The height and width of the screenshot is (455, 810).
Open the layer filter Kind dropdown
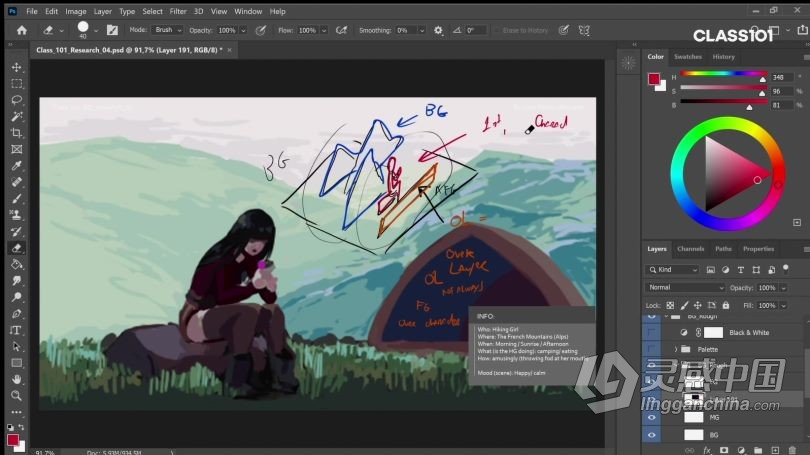point(673,270)
